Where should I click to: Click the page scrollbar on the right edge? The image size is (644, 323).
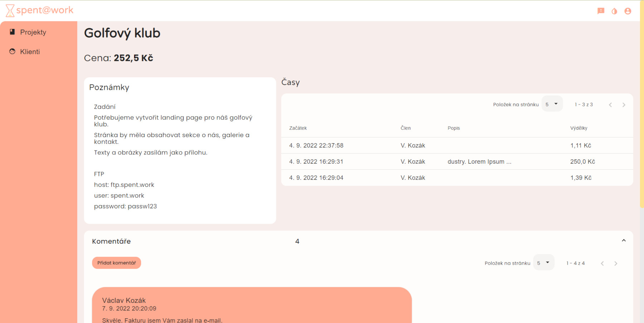[642, 104]
